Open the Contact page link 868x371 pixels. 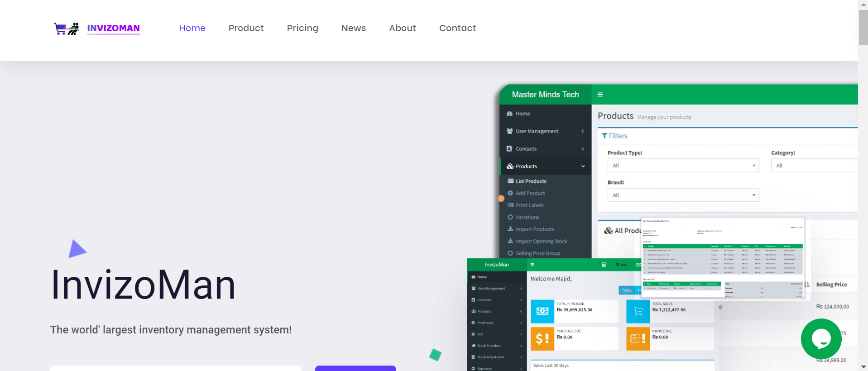(457, 28)
